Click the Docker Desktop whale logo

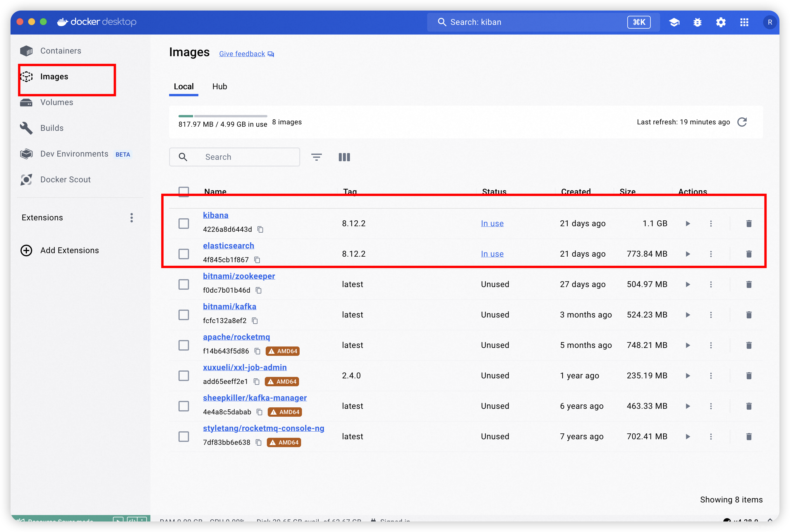[62, 22]
